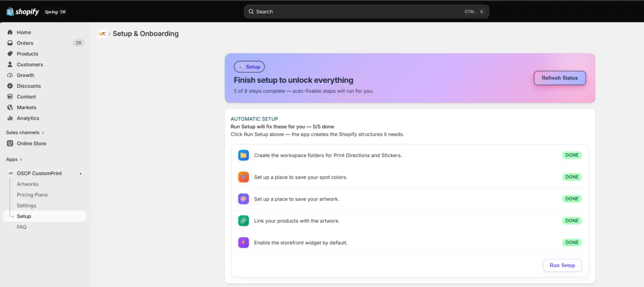Image resolution: width=644 pixels, height=287 pixels.
Task: Click the OSCP CustomPrint app icon in sidebar
Action: pyautogui.click(x=10, y=173)
